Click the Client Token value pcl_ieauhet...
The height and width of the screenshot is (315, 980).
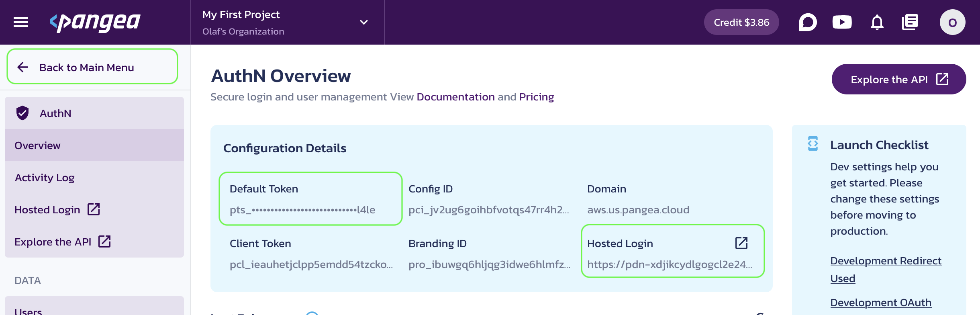coord(311,264)
